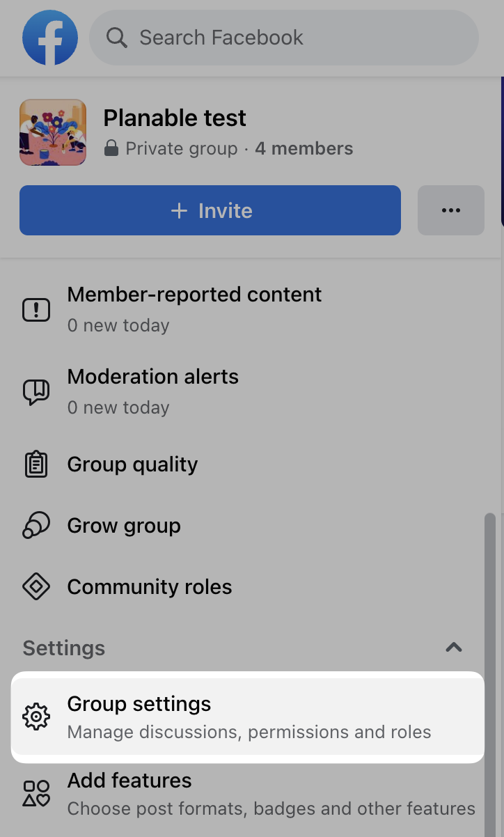
Task: Click the Add features shapes icon
Action: (36, 794)
